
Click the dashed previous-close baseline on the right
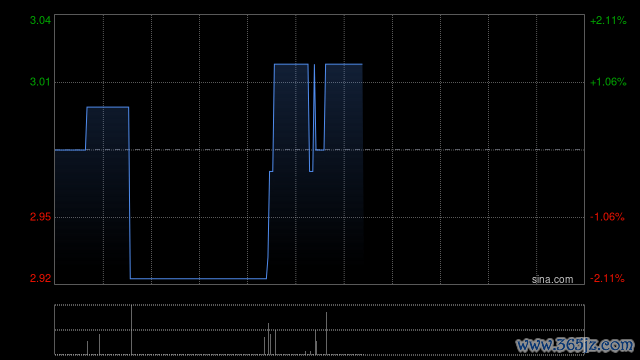[473, 150]
